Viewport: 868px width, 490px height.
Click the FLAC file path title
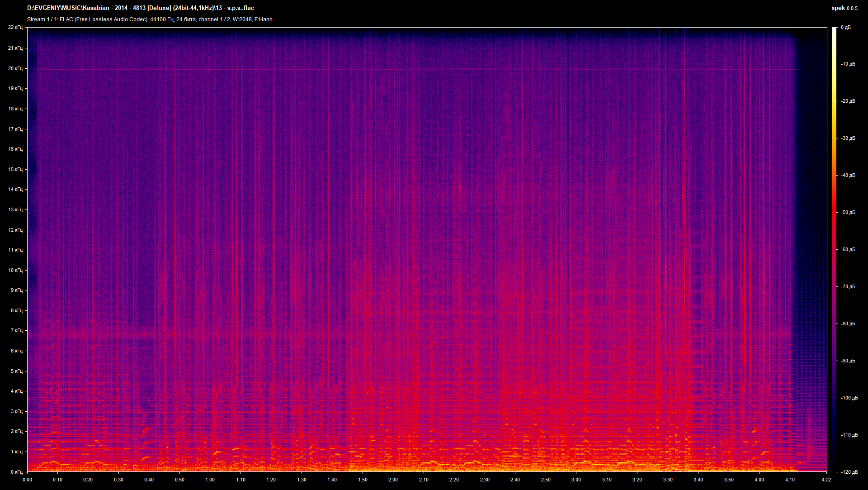(140, 8)
